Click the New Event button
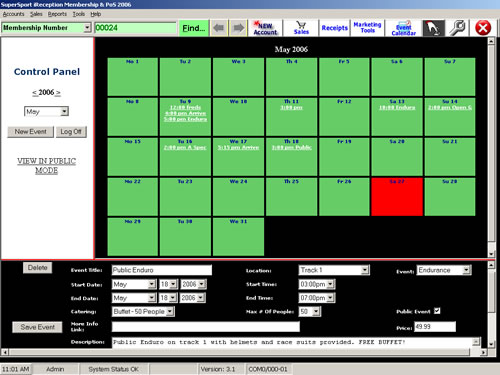The height and width of the screenshot is (375, 500). click(x=30, y=132)
